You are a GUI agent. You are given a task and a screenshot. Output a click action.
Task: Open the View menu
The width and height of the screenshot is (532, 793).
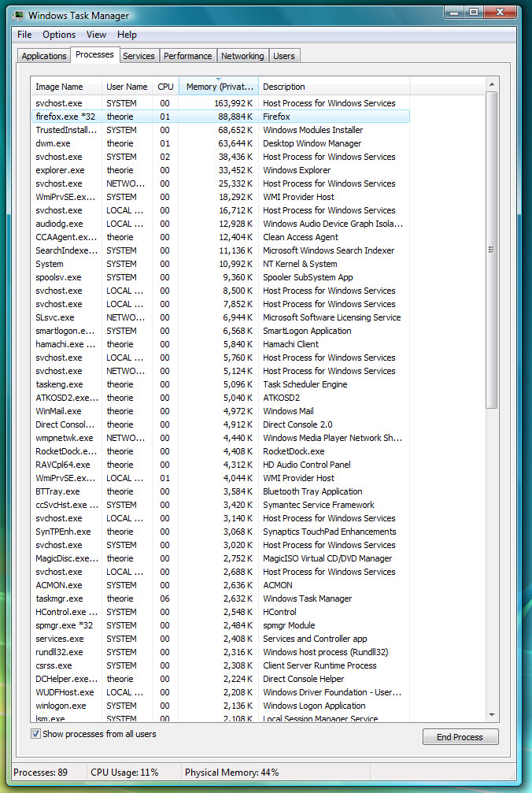click(x=96, y=35)
